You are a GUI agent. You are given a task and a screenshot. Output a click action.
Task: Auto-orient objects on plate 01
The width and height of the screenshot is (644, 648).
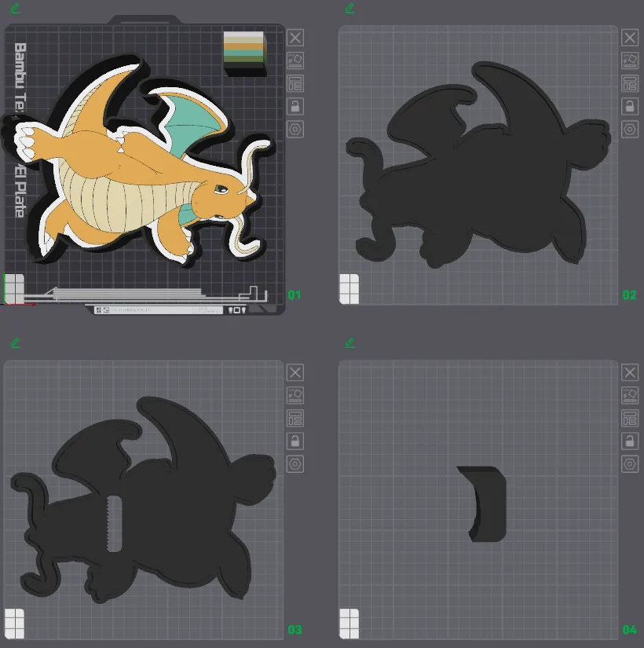pyautogui.click(x=295, y=60)
